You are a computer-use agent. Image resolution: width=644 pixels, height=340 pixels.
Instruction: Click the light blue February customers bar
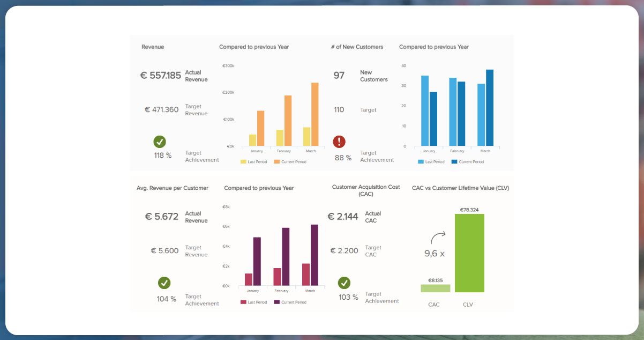click(453, 112)
